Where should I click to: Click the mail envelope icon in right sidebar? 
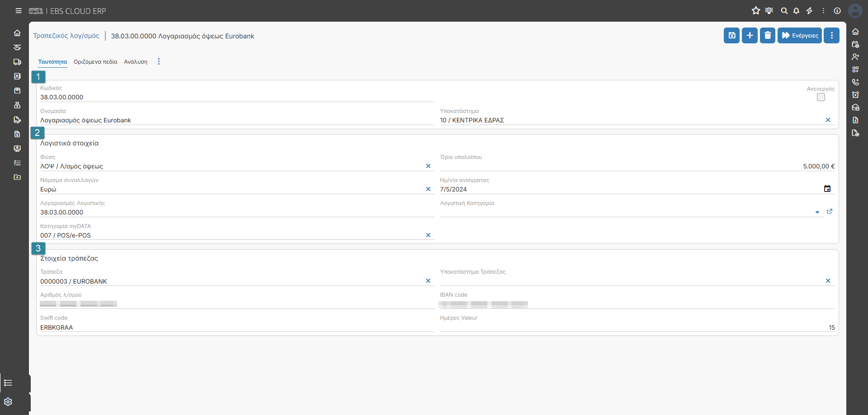pyautogui.click(x=855, y=107)
